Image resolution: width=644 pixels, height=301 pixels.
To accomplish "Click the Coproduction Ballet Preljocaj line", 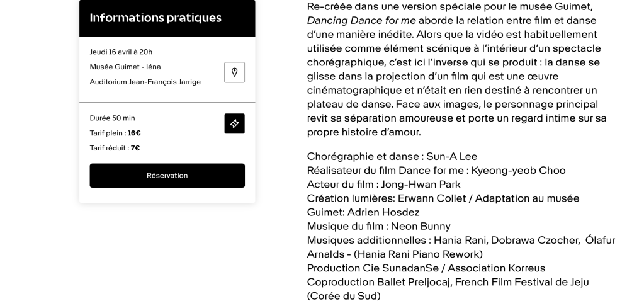I will (x=448, y=281).
